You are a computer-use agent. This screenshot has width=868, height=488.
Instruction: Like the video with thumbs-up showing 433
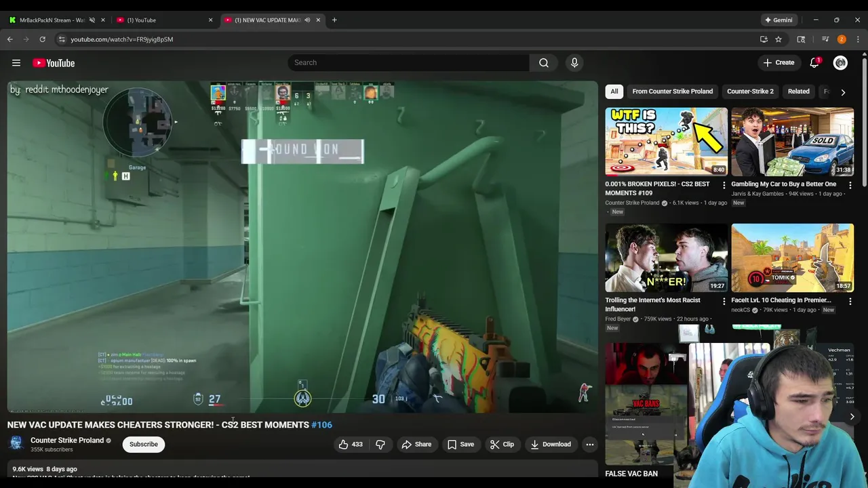pyautogui.click(x=351, y=445)
